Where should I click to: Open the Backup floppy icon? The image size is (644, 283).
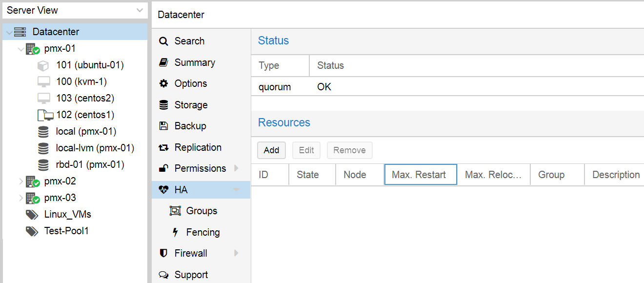pos(164,126)
